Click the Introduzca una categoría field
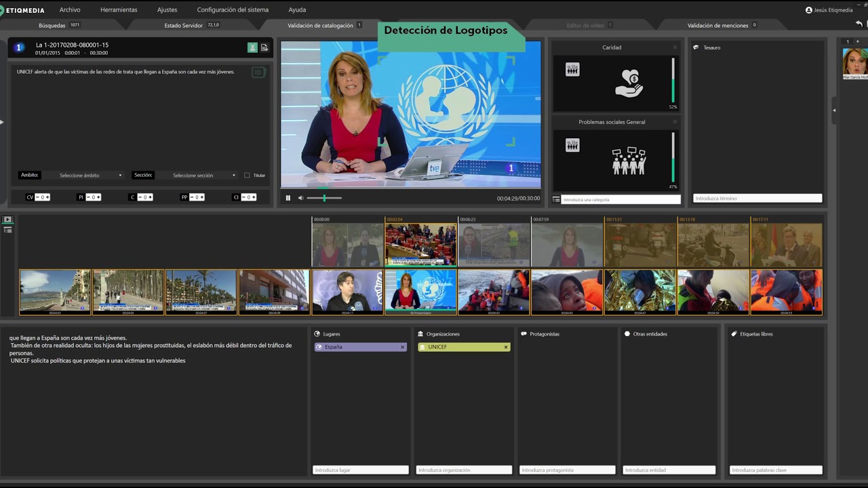The width and height of the screenshot is (868, 488). (x=620, y=199)
